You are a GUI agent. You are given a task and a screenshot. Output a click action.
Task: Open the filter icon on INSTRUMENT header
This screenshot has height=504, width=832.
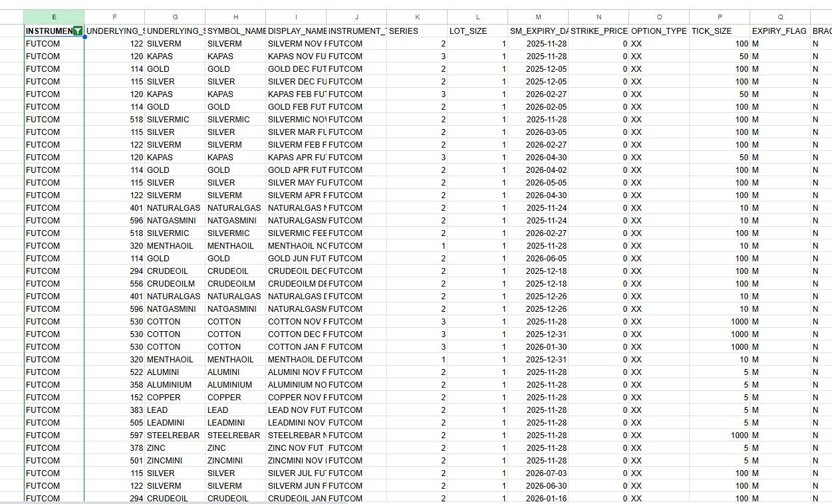pyautogui.click(x=78, y=31)
